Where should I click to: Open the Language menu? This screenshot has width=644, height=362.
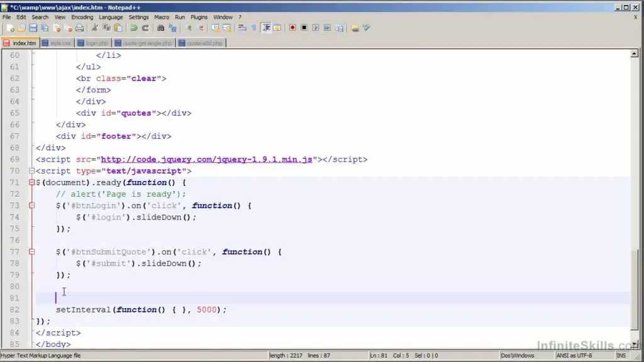coord(111,17)
